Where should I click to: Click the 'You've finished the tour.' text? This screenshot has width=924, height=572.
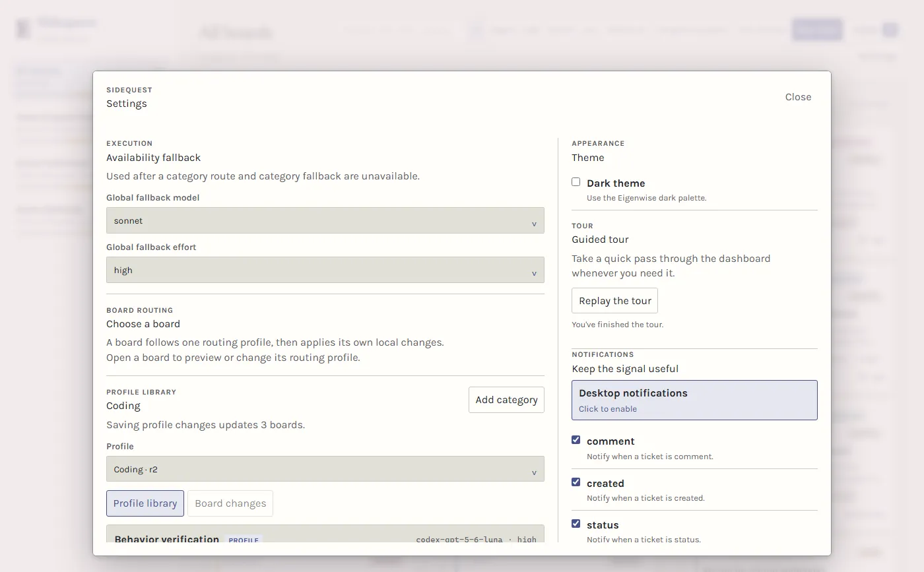pos(617,325)
